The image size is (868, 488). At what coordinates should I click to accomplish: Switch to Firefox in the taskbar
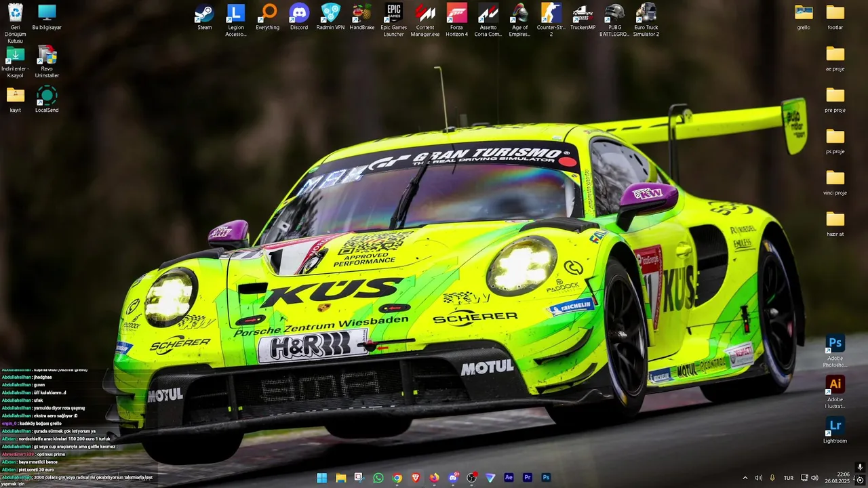tap(434, 478)
